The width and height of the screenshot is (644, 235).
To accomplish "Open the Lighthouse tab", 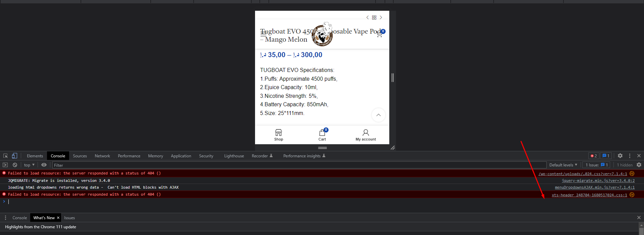I will pos(234,156).
